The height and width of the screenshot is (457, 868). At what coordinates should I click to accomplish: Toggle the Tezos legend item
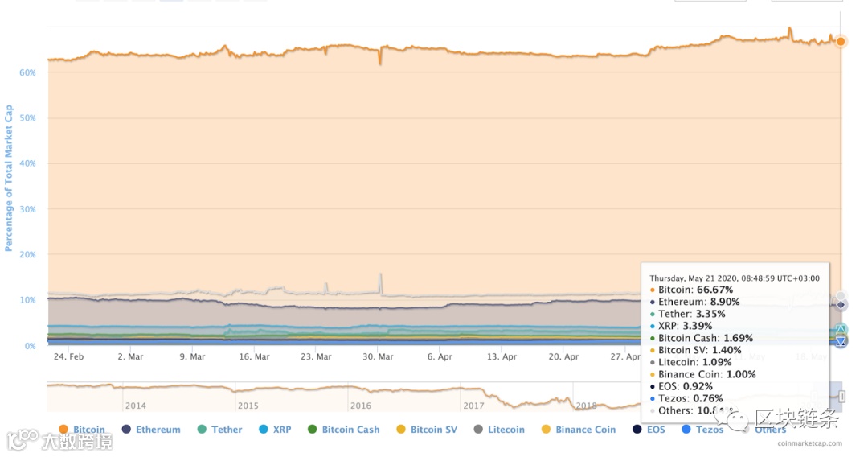click(x=702, y=430)
